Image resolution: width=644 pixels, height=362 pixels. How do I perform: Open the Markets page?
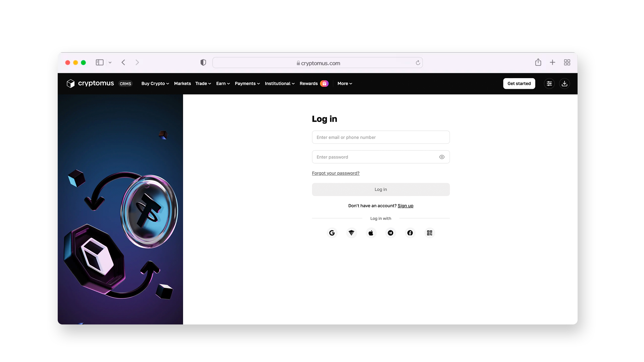pos(182,83)
